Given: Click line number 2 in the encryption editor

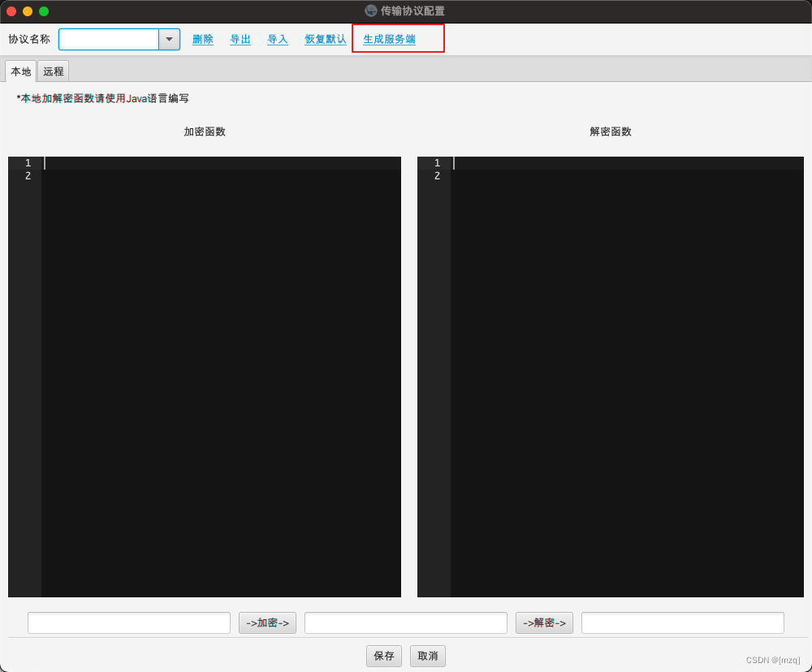Looking at the screenshot, I should [27, 174].
